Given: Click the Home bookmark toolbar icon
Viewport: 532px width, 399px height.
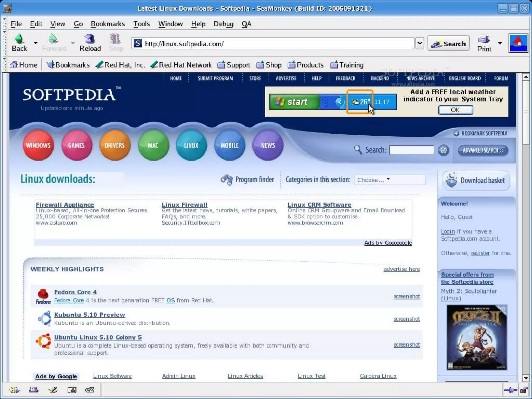Looking at the screenshot, I should pos(14,64).
